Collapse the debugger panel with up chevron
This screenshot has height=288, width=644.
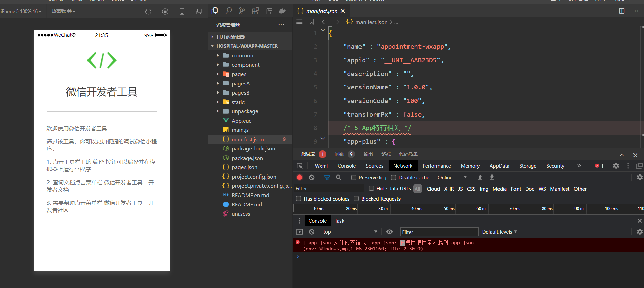[x=622, y=155]
